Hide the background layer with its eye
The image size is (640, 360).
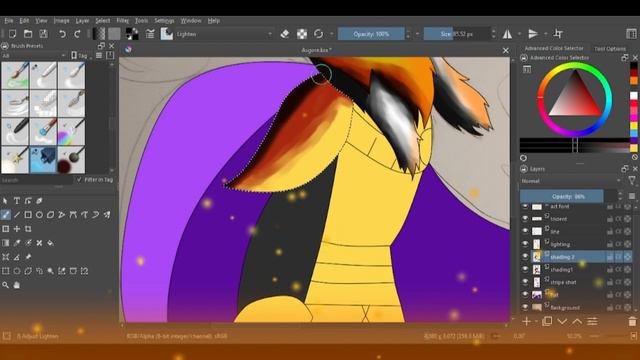pyautogui.click(x=525, y=307)
